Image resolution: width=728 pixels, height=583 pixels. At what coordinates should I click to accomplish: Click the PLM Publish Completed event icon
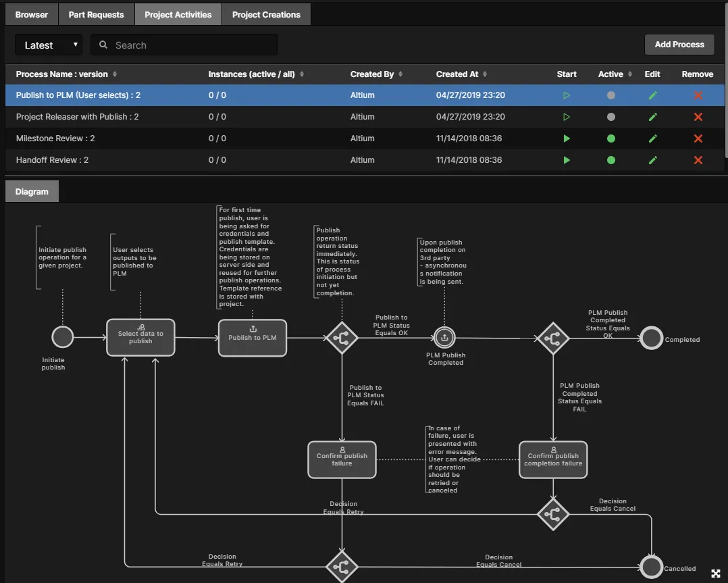(444, 338)
